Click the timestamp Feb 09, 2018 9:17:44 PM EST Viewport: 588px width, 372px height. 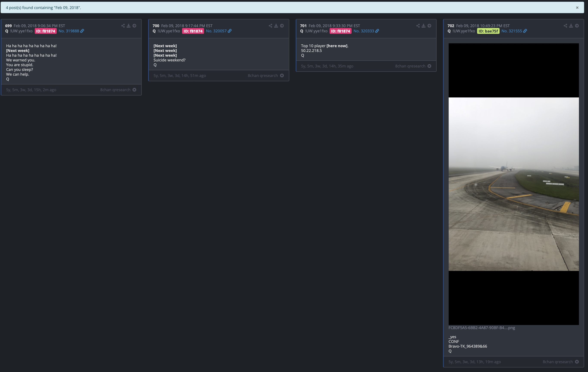(187, 26)
